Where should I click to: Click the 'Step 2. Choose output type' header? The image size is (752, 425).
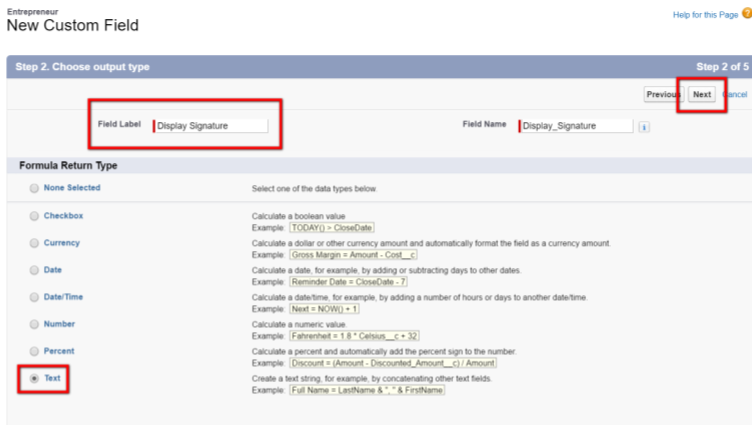coord(82,67)
